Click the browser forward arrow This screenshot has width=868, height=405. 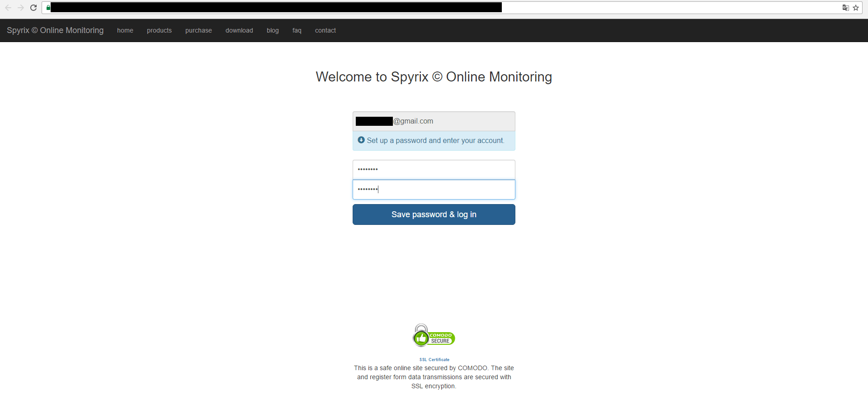pos(21,8)
